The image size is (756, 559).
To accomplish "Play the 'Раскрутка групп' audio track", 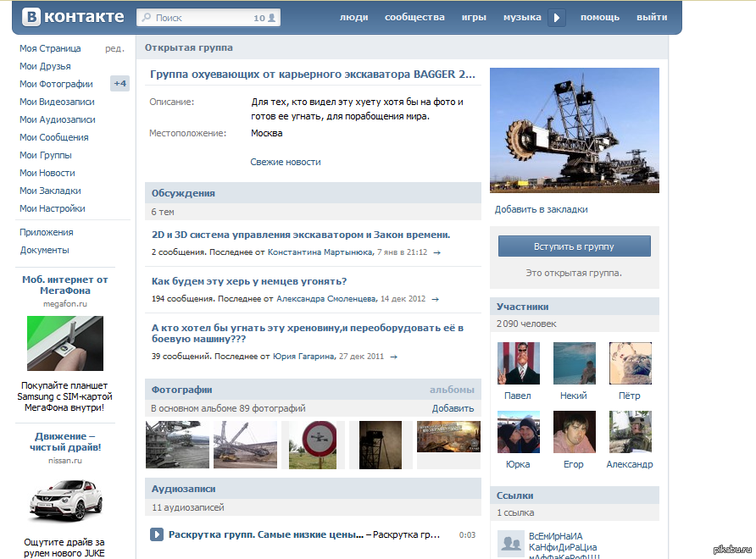I will [157, 534].
